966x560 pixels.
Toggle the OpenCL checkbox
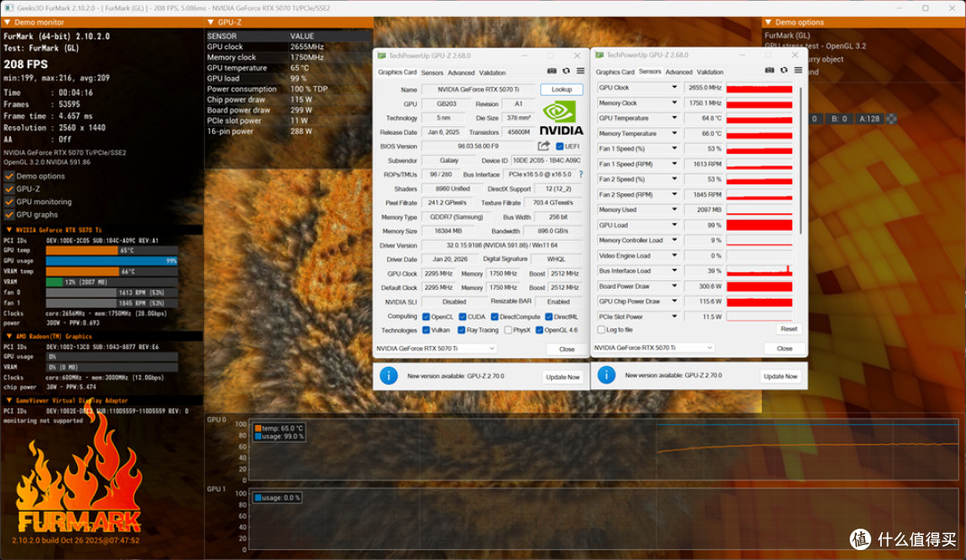(426, 317)
